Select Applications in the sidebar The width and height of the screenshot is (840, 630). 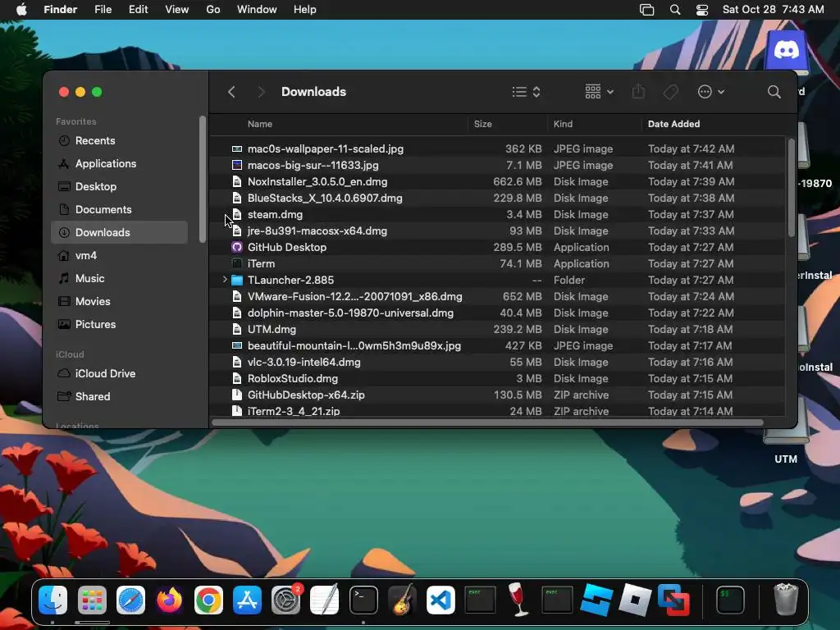click(x=119, y=163)
